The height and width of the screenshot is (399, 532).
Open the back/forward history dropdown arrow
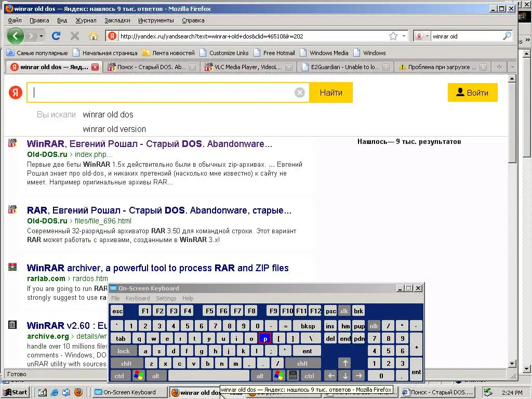point(42,36)
